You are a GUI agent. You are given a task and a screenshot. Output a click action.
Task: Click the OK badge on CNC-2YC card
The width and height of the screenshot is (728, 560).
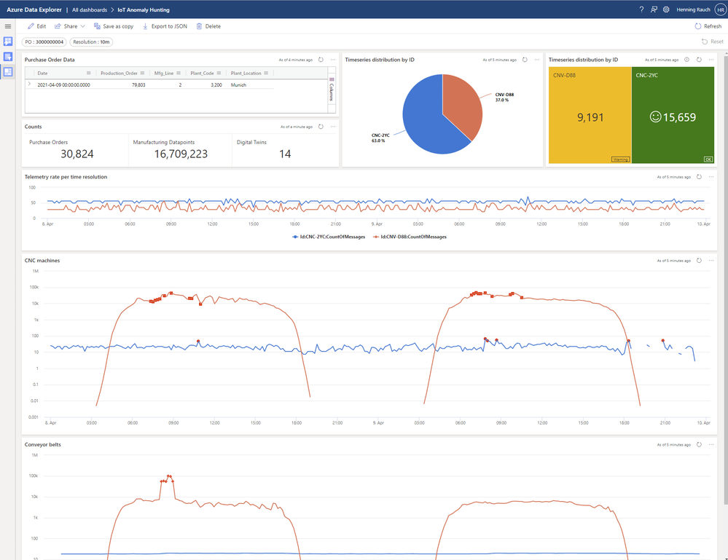point(708,159)
